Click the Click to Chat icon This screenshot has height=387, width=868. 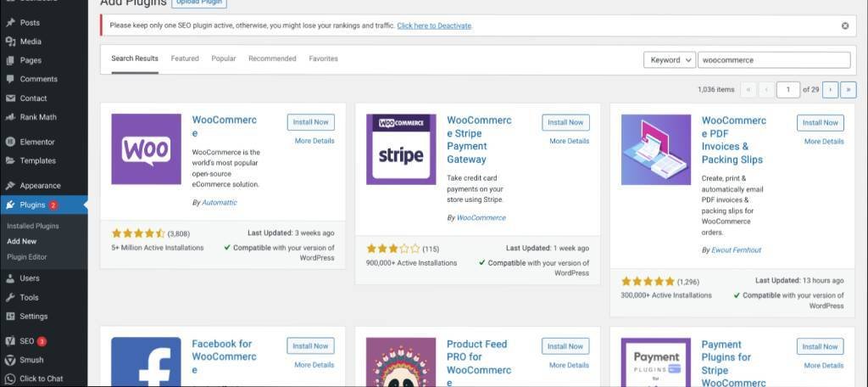pyautogui.click(x=10, y=379)
